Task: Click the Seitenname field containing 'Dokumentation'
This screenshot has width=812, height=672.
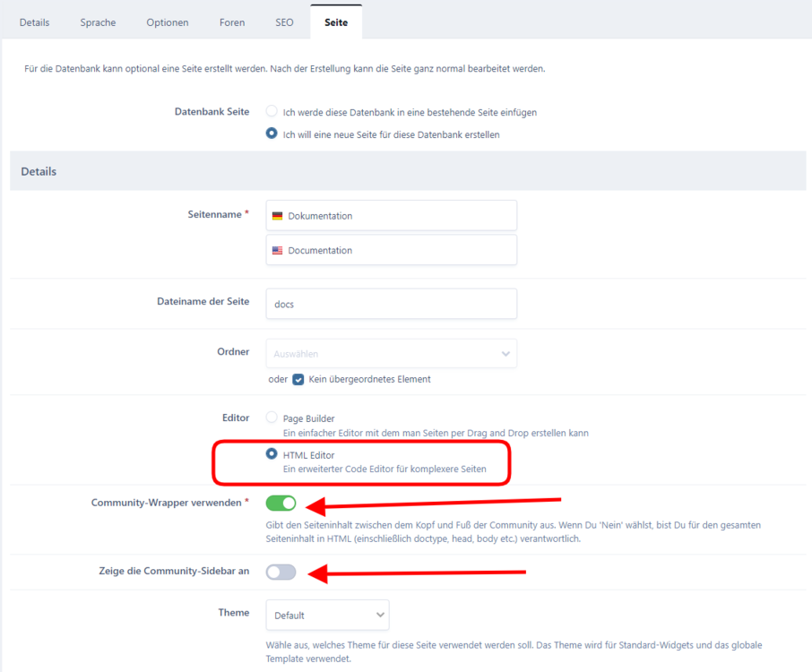Action: (x=391, y=215)
